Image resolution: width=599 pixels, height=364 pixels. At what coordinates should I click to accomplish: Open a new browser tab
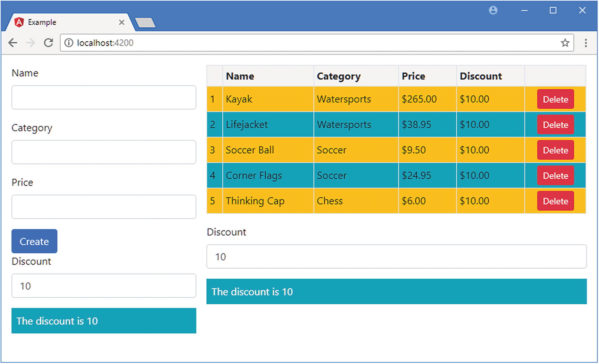145,23
